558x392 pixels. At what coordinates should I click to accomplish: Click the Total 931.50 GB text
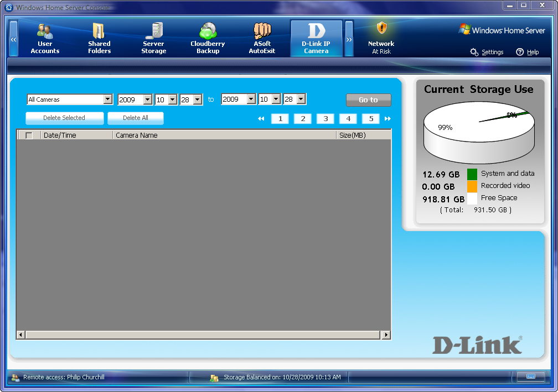(x=476, y=210)
